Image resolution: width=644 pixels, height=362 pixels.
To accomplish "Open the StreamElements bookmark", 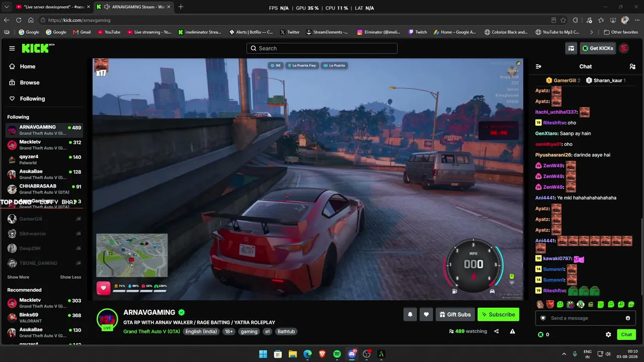I will point(327,32).
